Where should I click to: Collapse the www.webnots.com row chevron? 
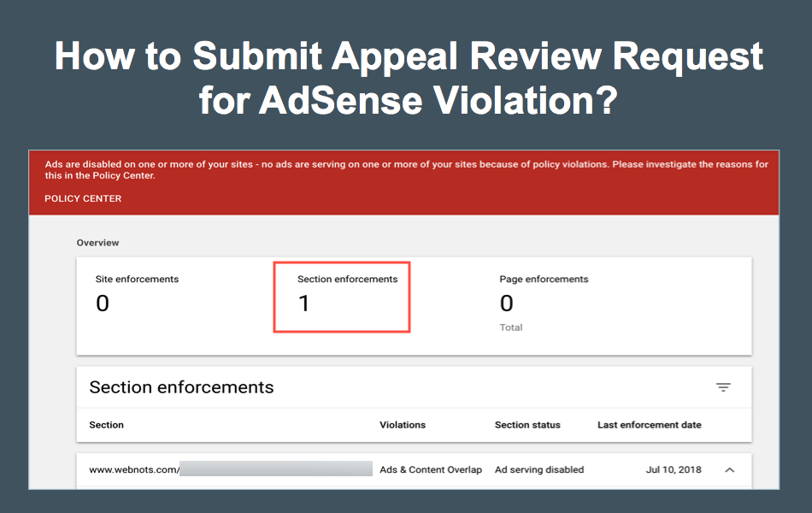click(730, 470)
